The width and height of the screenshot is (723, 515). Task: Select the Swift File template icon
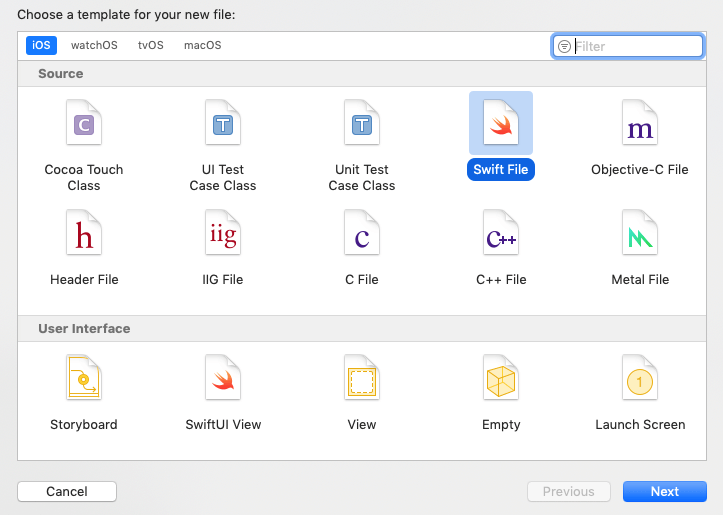click(500, 124)
